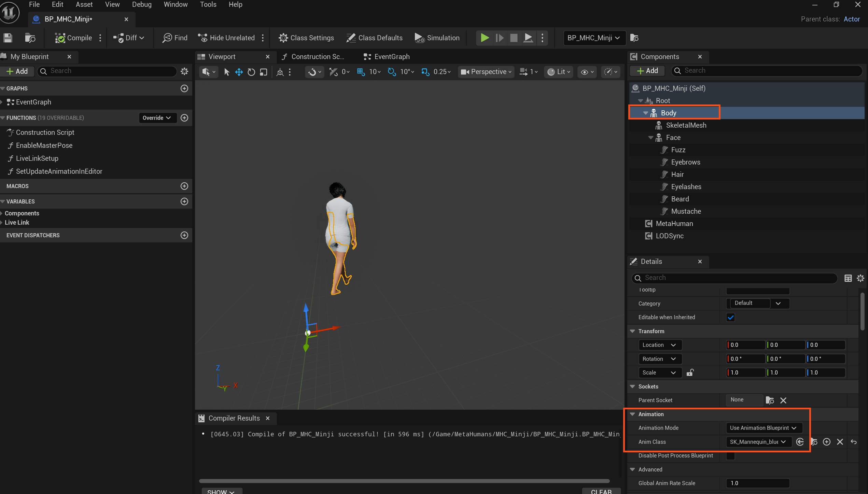Add a new variable with plus icon
This screenshot has height=494, width=868.
(184, 201)
